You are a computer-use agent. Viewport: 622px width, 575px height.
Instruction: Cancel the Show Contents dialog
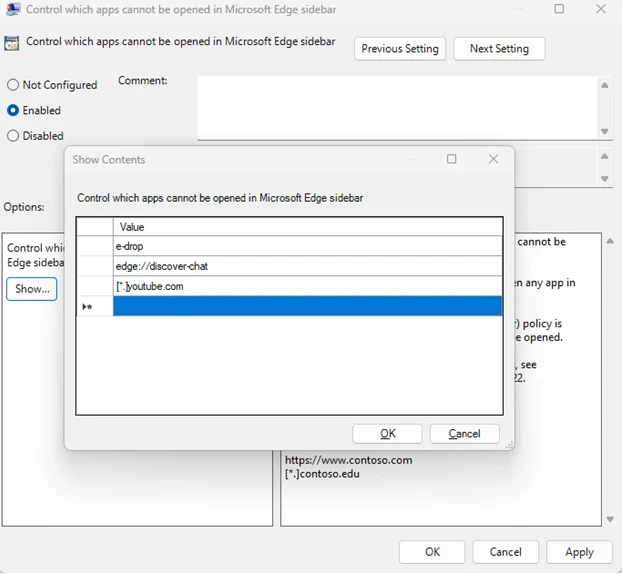click(464, 433)
